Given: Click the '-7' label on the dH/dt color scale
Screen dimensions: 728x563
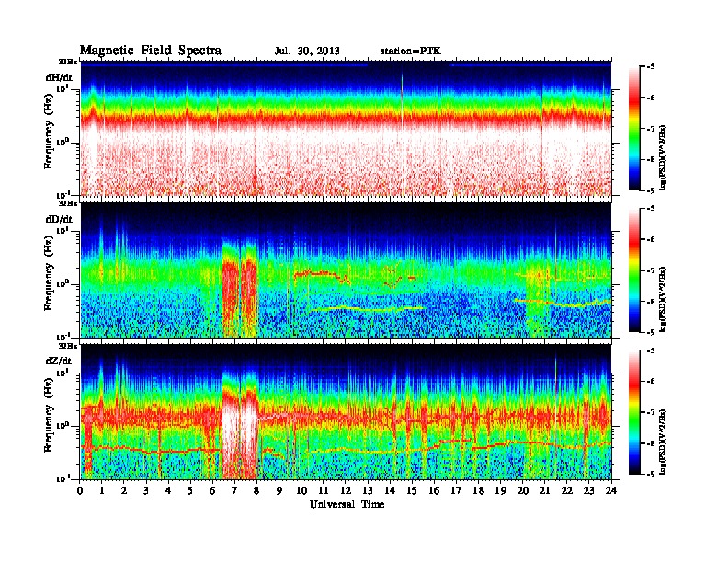Looking at the screenshot, I should 650,129.
